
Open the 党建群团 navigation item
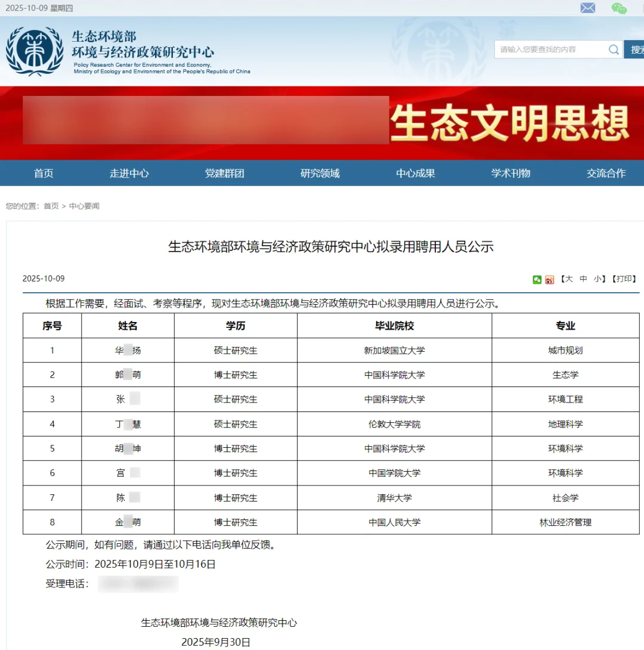225,174
